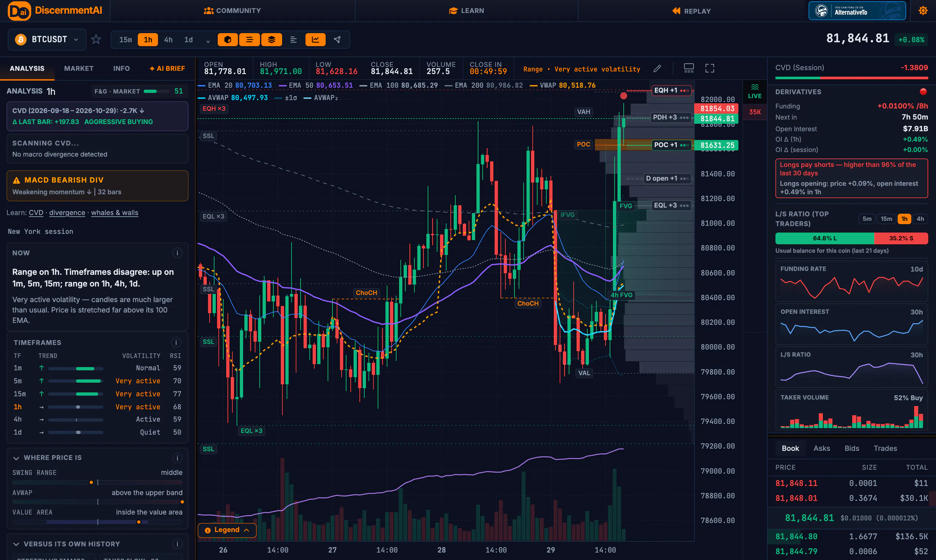Click the pencil drawing tool icon
936x560 pixels.
coord(657,68)
